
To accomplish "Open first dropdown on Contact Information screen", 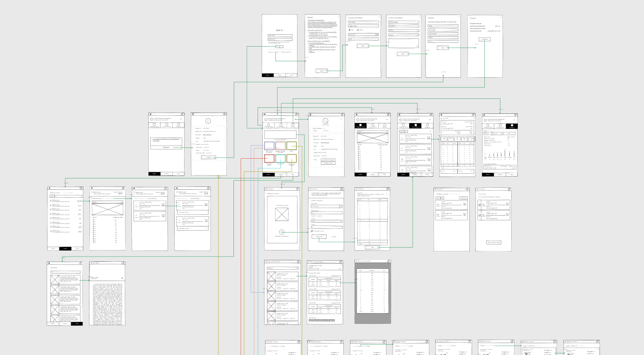I will pos(403,30).
